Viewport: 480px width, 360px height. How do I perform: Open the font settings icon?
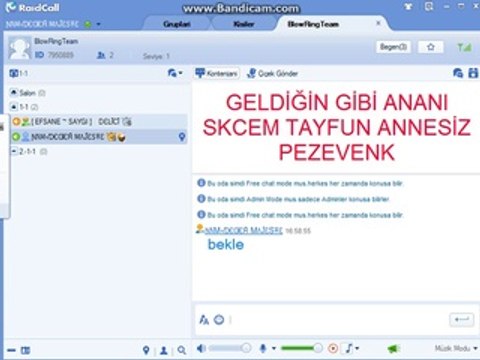[204, 320]
